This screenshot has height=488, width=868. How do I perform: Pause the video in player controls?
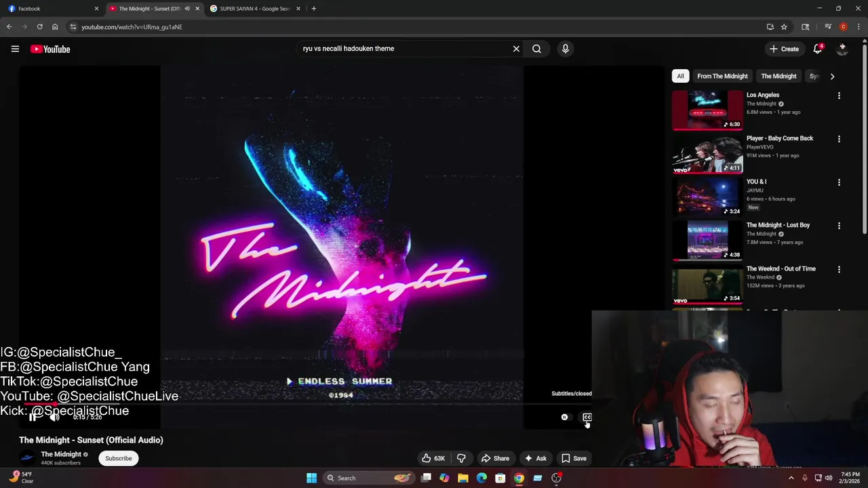pos(32,417)
